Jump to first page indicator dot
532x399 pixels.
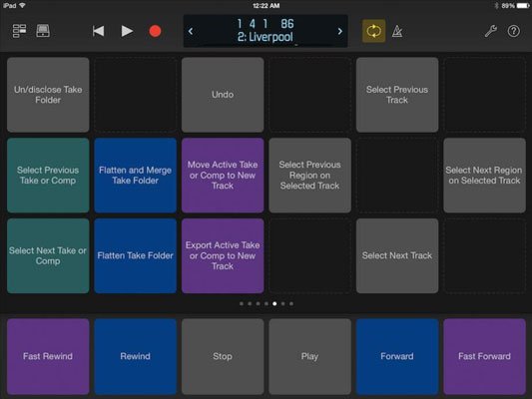242,304
